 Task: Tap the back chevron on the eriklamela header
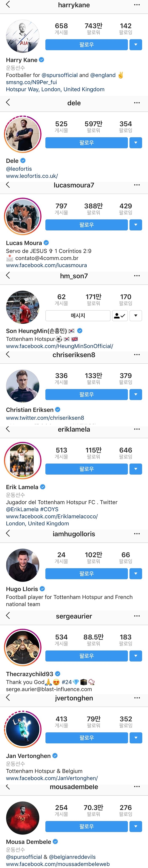[x=8, y=429]
